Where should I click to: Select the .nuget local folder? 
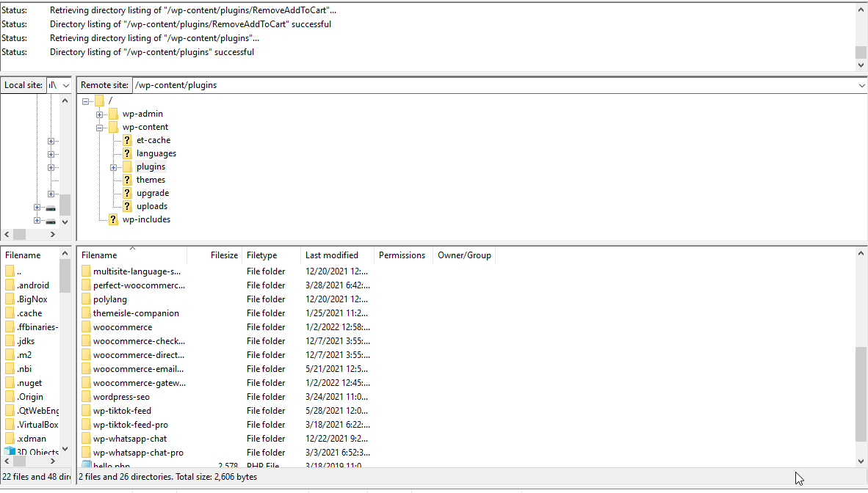(29, 383)
